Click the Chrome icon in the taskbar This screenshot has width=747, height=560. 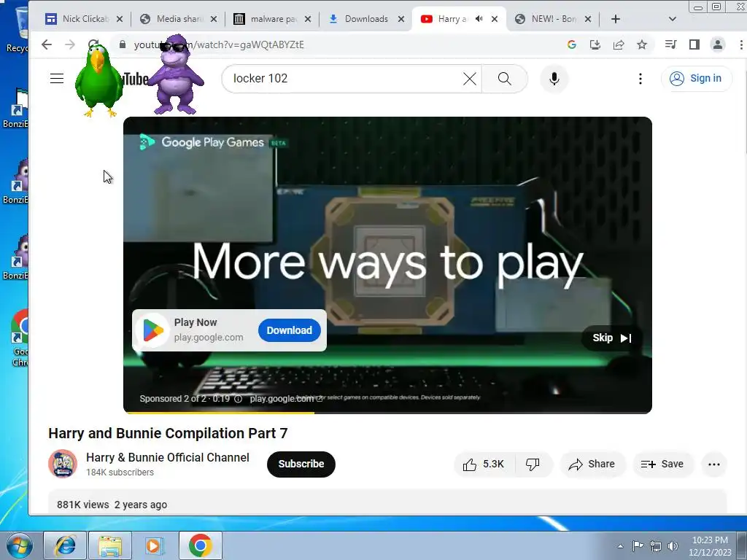tap(200, 545)
